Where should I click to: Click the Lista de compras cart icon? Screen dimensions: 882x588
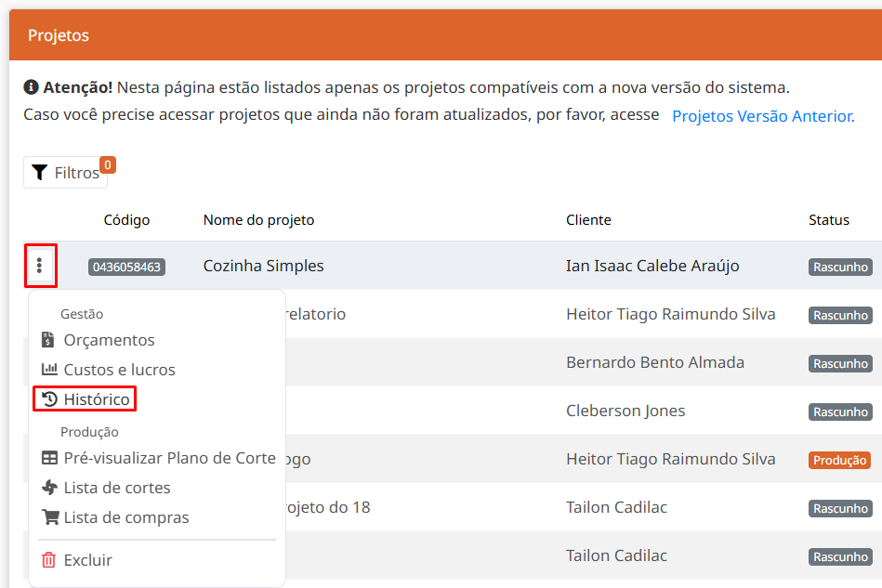point(49,517)
